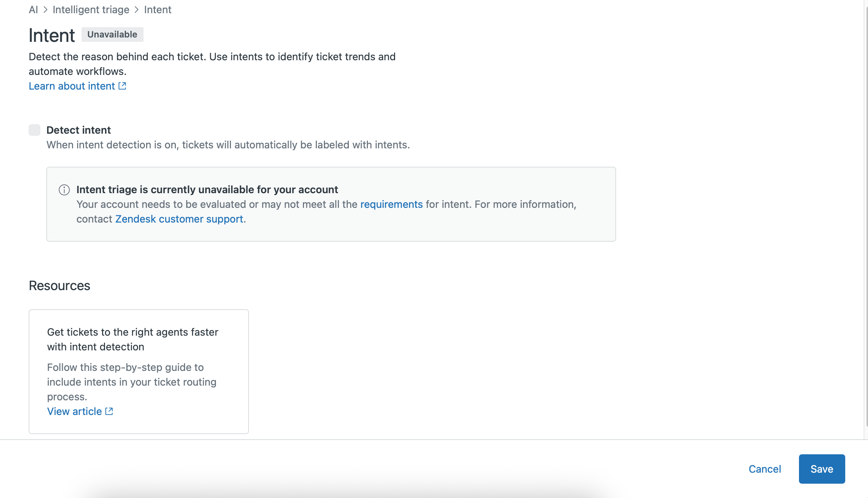The width and height of the screenshot is (868, 498).
Task: Click the Unavailable status badge
Action: tap(112, 35)
